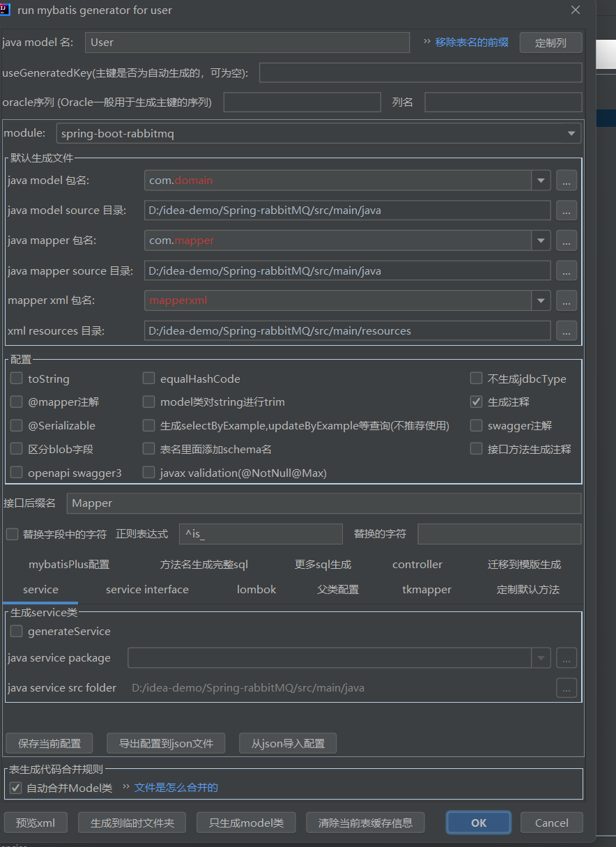This screenshot has width=616, height=847.
Task: Click 保存当前配置 button
Action: [x=49, y=743]
